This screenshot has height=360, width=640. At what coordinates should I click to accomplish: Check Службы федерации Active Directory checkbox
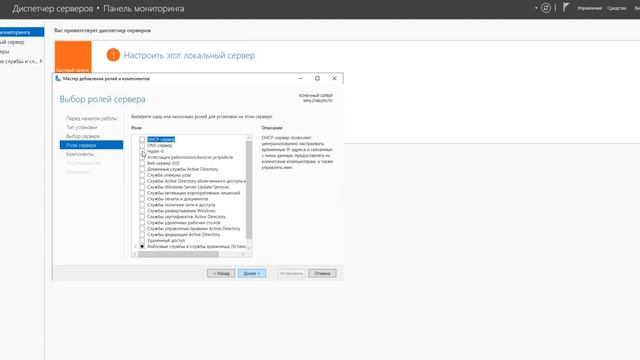pyautogui.click(x=142, y=235)
